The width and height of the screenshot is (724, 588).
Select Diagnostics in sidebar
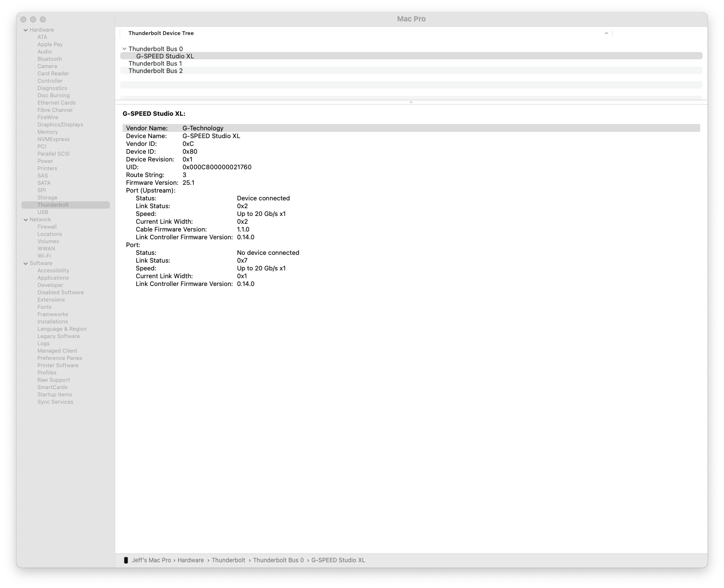pyautogui.click(x=52, y=88)
